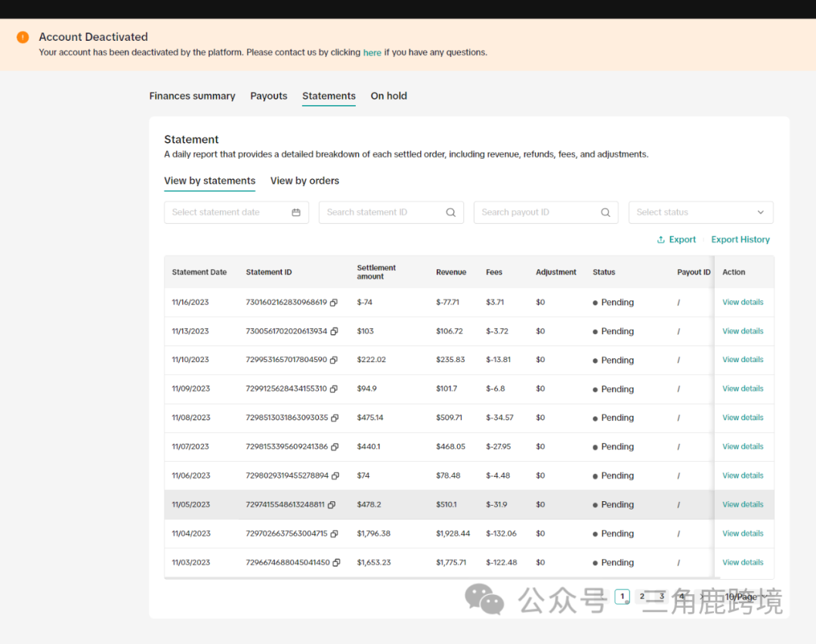The image size is (816, 644).
Task: Select the Statements tab
Action: click(x=329, y=96)
